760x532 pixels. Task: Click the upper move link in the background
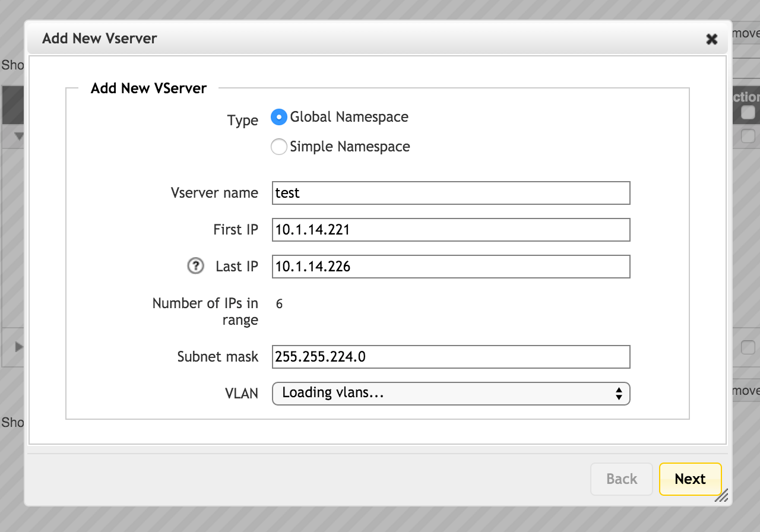coord(747,34)
